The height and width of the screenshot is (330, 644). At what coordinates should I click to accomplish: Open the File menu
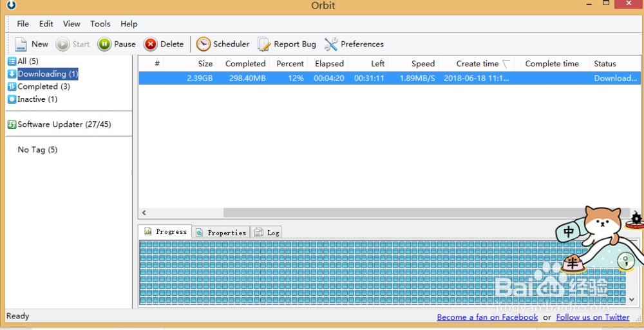click(x=23, y=24)
